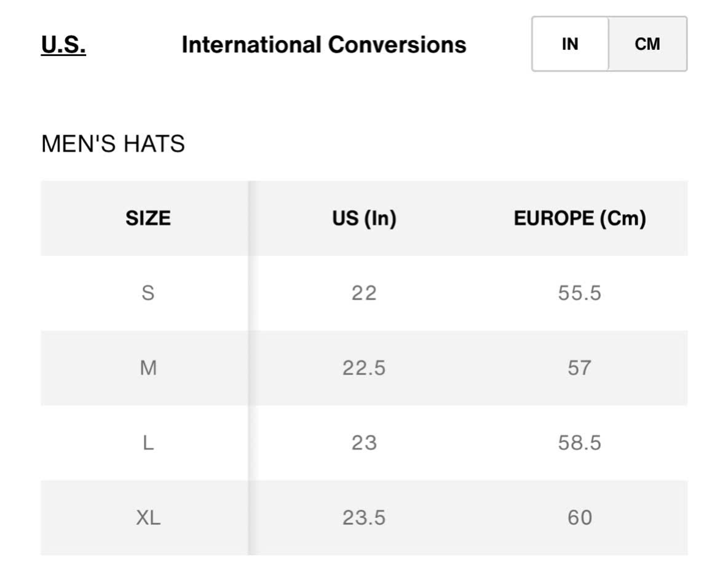The height and width of the screenshot is (583, 728).
Task: Select size M row label
Action: (x=148, y=368)
